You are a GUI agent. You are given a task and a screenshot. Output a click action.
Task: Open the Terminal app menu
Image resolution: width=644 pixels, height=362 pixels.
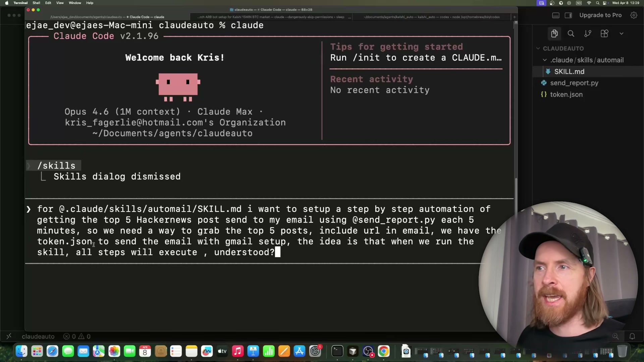pyautogui.click(x=20, y=3)
